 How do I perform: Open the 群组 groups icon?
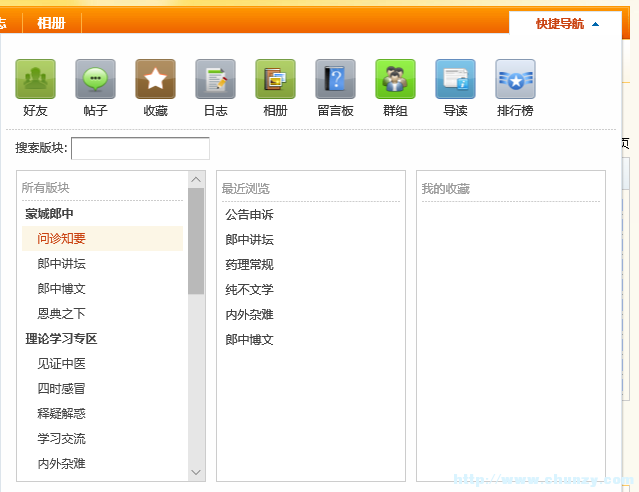395,79
